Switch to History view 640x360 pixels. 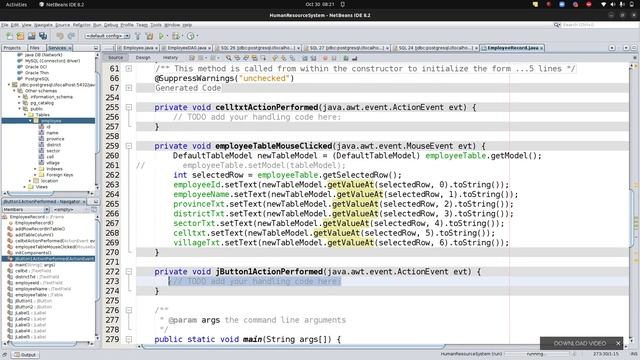[170, 58]
